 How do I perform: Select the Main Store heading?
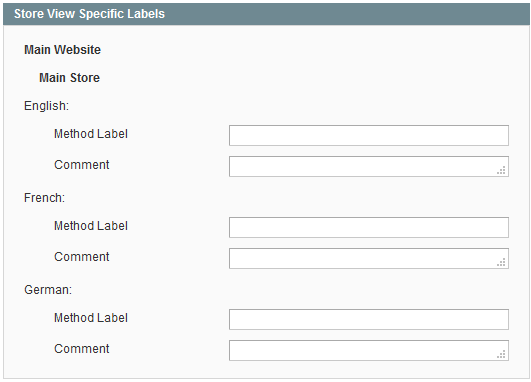pyautogui.click(x=69, y=78)
